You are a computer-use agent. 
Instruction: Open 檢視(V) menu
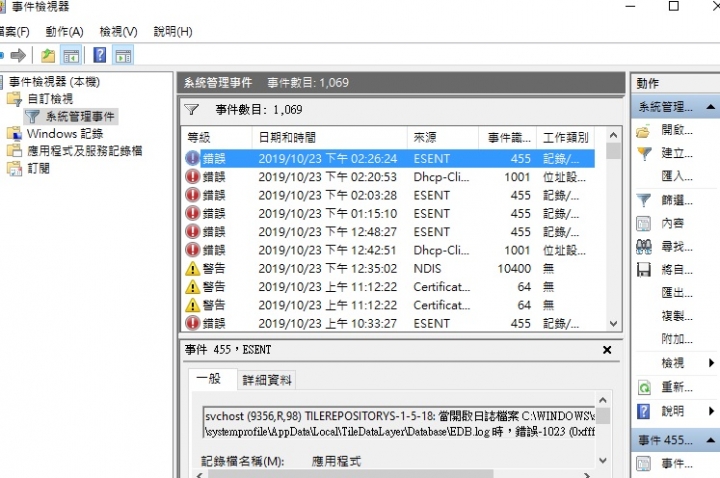(118, 32)
